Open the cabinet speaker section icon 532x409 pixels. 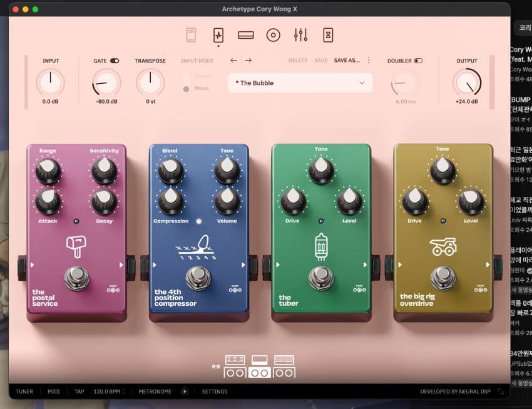coord(273,35)
